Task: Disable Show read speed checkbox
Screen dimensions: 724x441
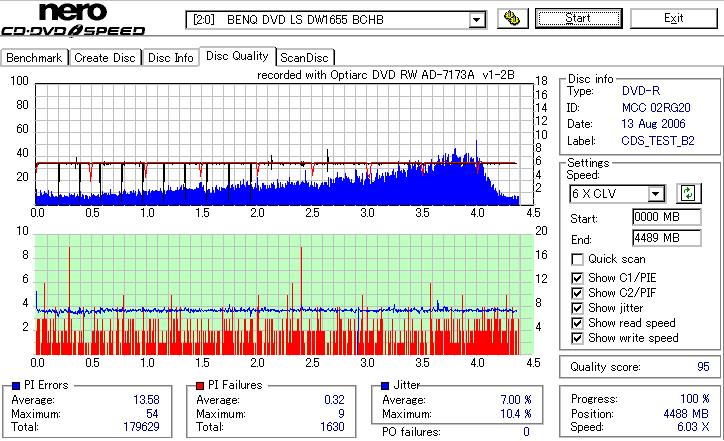Action: tap(577, 323)
